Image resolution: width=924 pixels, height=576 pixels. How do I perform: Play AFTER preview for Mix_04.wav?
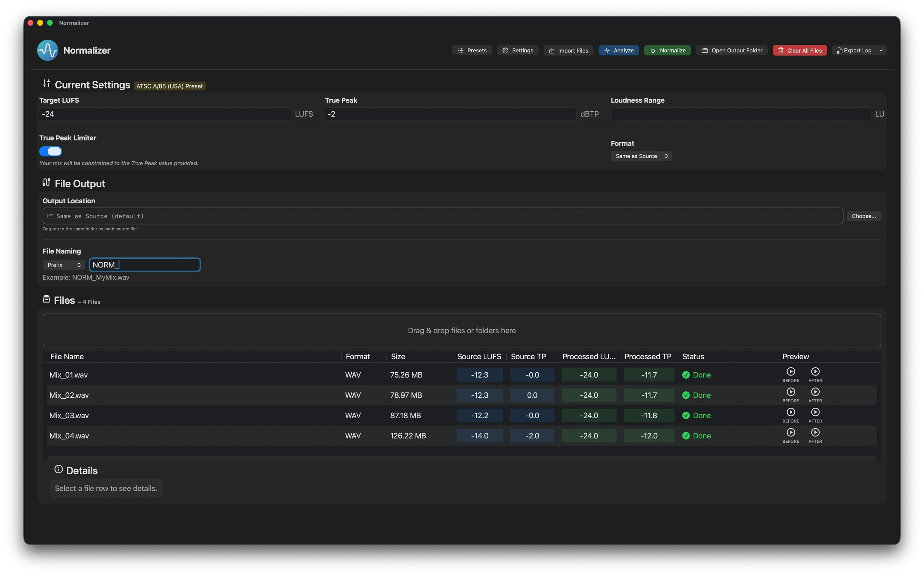click(x=815, y=432)
